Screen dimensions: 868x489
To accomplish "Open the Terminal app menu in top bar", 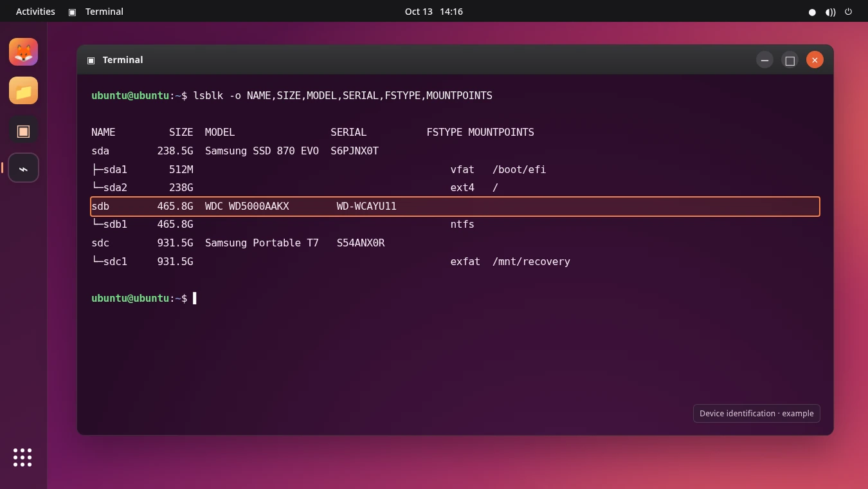I will 96,12.
